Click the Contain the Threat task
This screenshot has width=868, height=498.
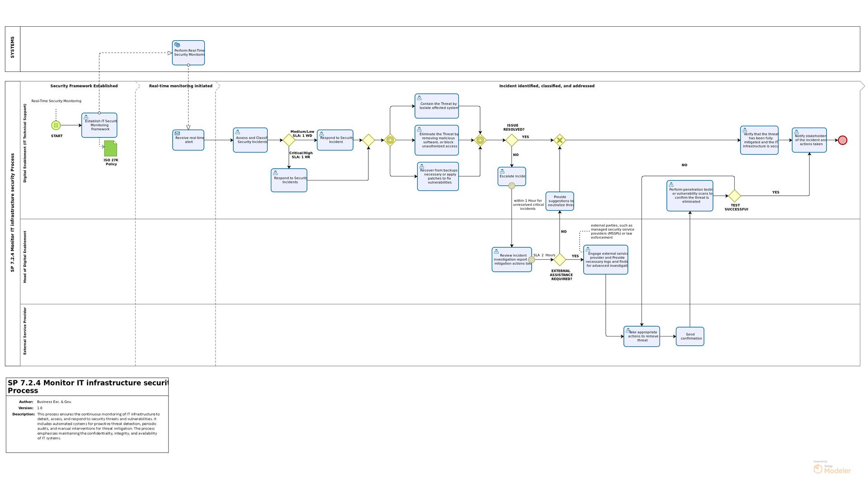[437, 106]
